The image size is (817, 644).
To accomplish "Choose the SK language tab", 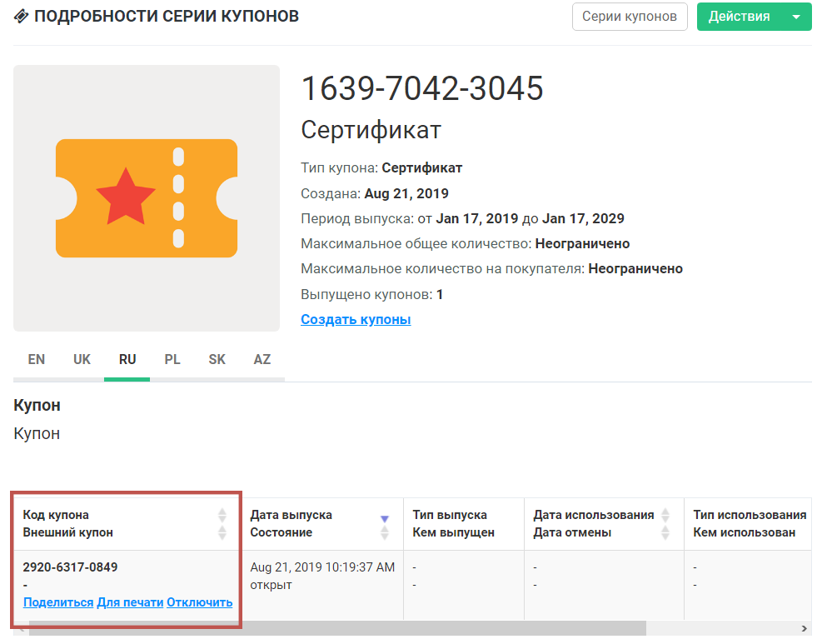I will pyautogui.click(x=217, y=360).
